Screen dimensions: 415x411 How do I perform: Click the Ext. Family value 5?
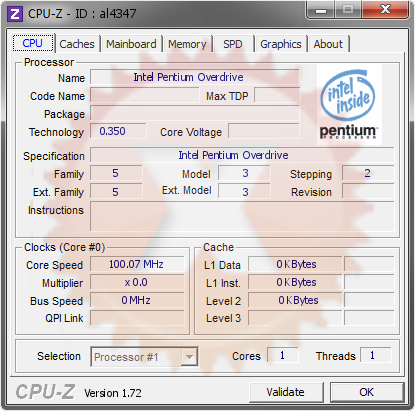pos(116,192)
